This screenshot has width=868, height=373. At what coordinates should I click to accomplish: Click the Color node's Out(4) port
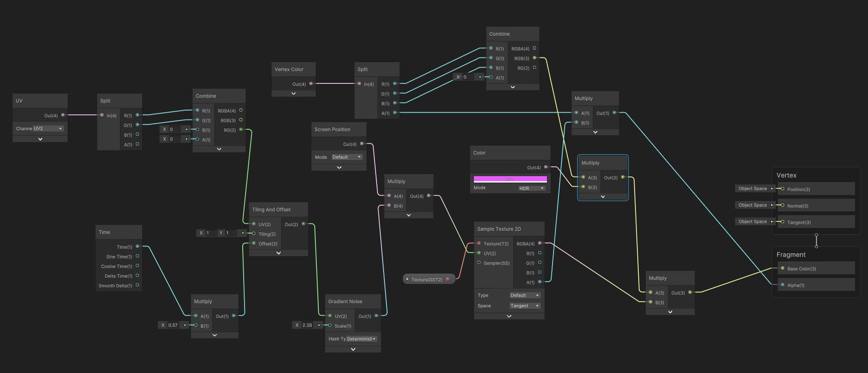point(546,167)
